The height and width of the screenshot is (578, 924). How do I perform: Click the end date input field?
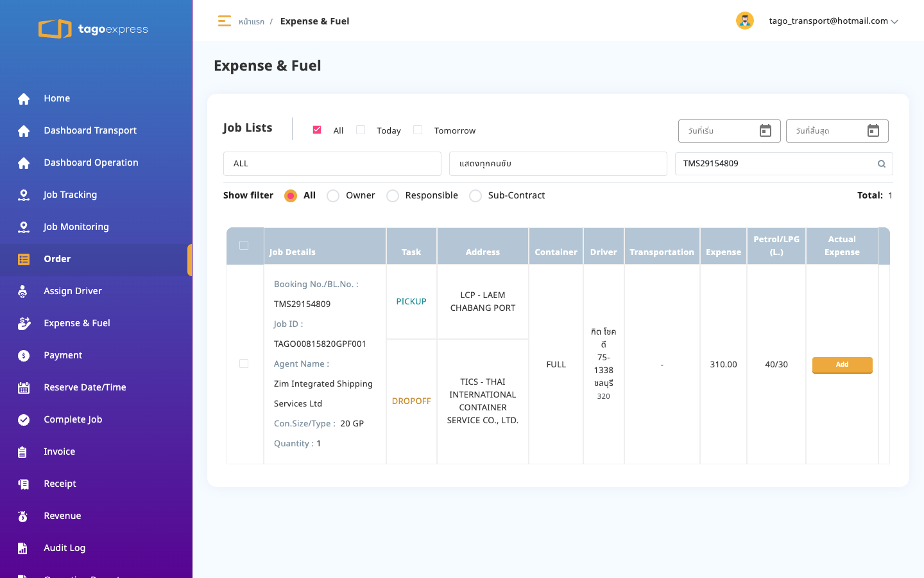(x=837, y=131)
